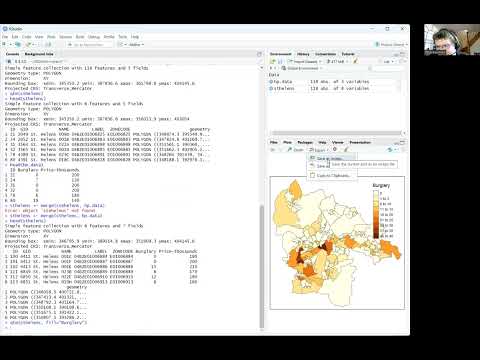480x360 pixels.
Task: Switch to the Connections tab
Action: click(326, 54)
